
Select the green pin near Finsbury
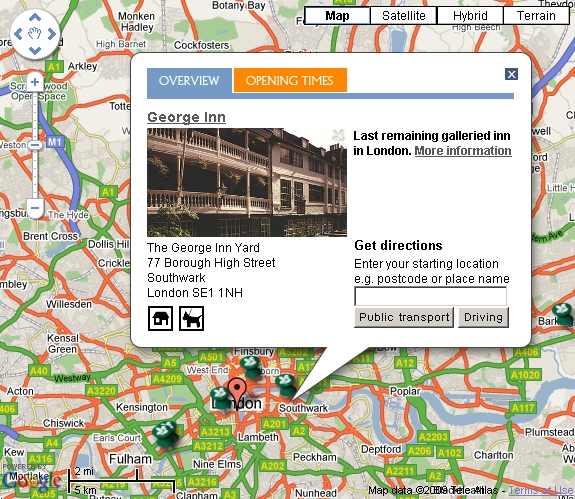click(x=251, y=367)
